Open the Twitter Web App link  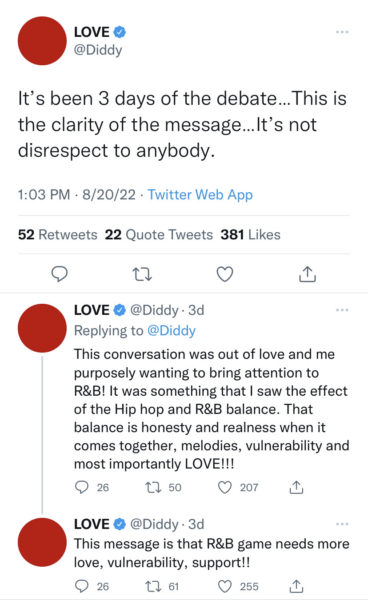tap(200, 195)
